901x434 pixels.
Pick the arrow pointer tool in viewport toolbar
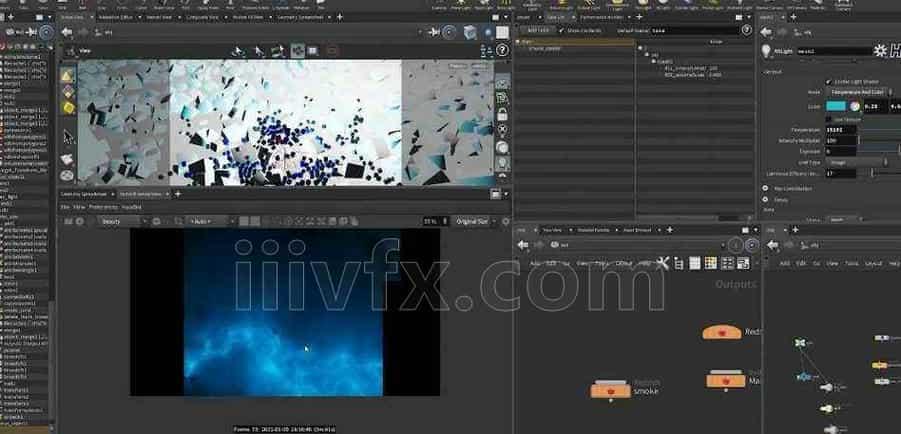pyautogui.click(x=68, y=137)
